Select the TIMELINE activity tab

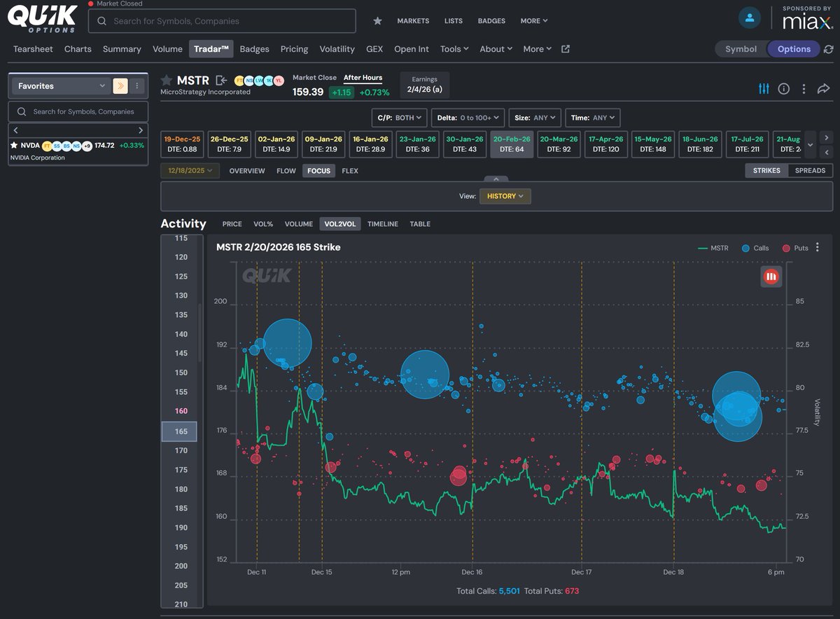point(383,224)
